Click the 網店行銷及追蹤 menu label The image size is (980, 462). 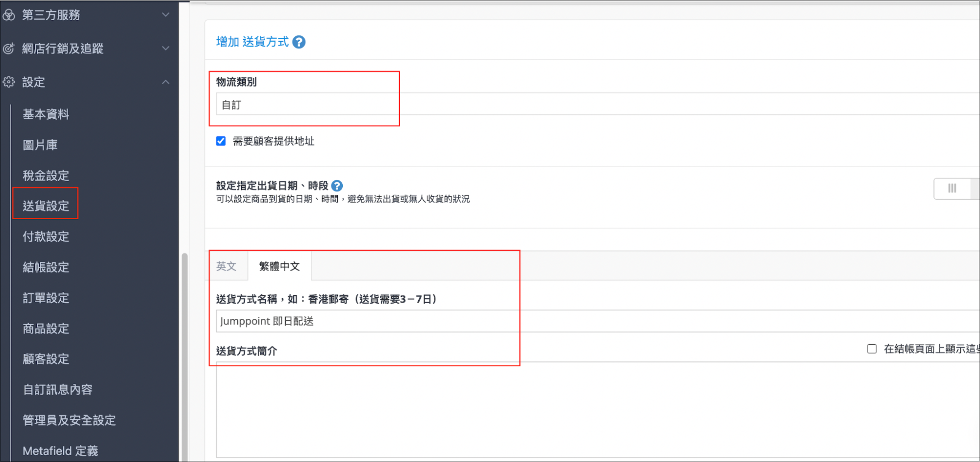point(63,49)
